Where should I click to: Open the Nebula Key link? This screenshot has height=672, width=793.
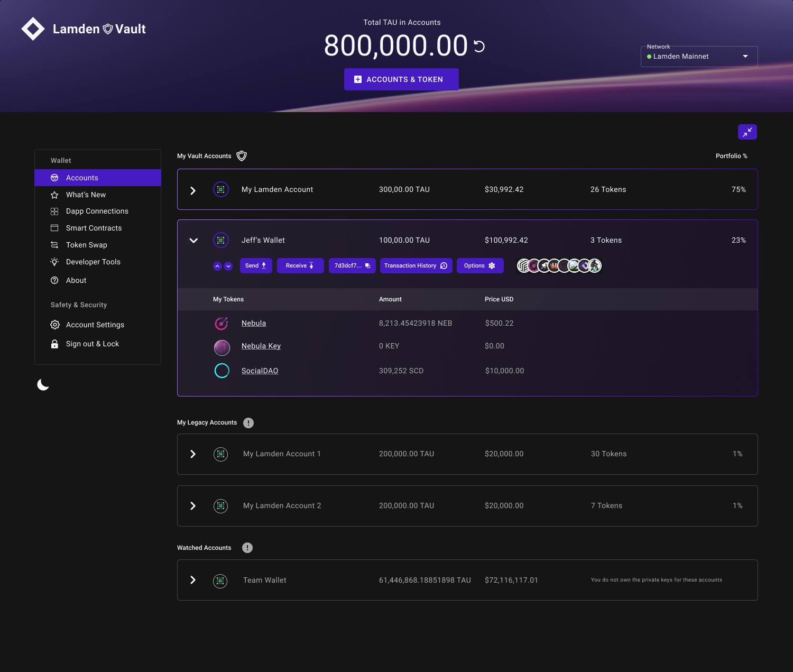(261, 346)
